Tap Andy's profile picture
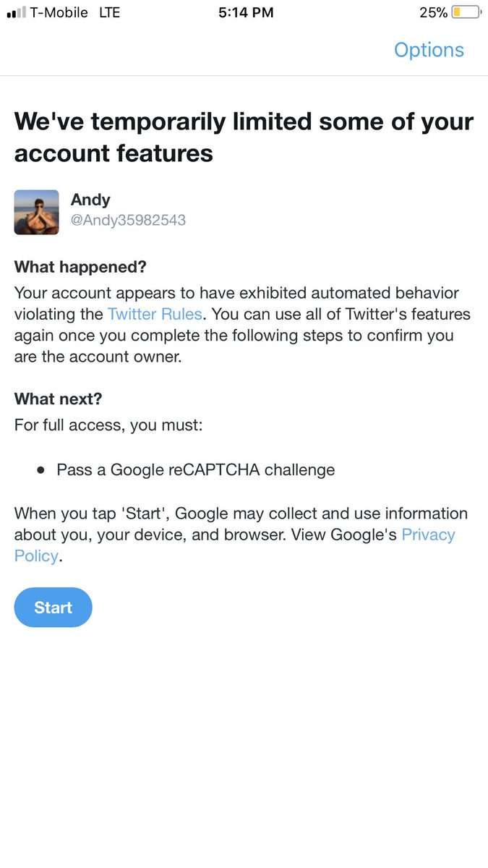488x868 pixels. [x=37, y=212]
